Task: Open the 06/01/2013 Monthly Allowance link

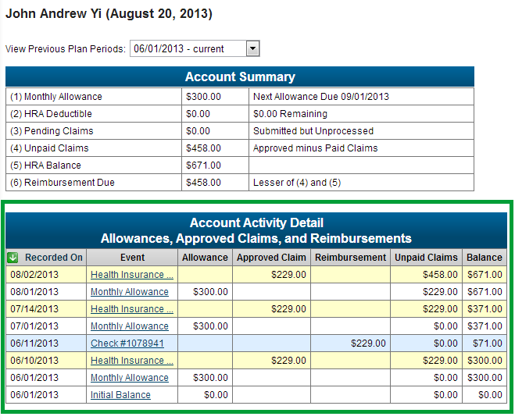Action: point(129,378)
